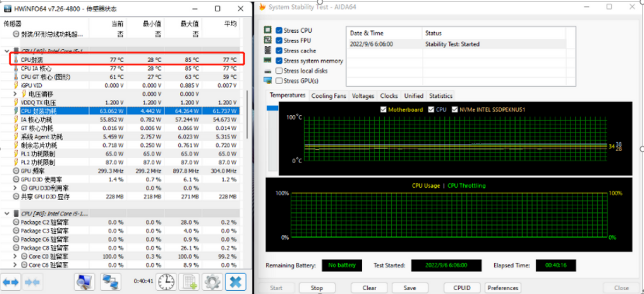Image resolution: width=644 pixels, height=294 pixels.
Task: Open HWiNFO sensor settings gear icon
Action: (213, 281)
